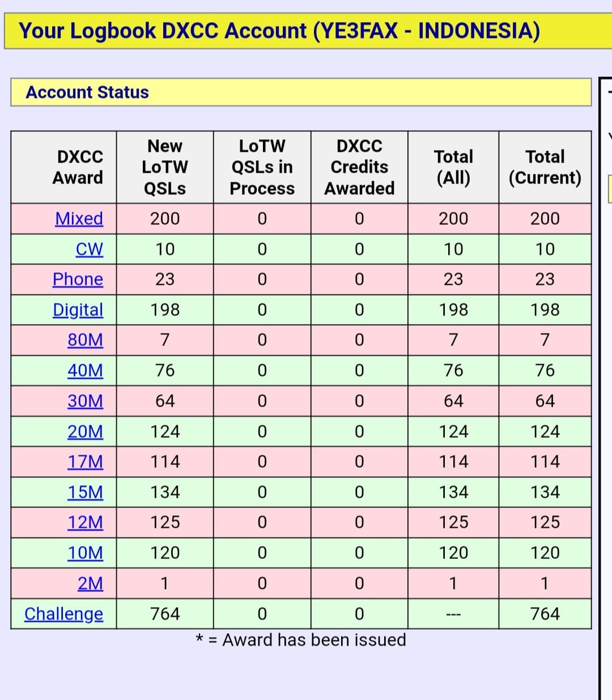Click the New LoTW QSLs column header
Screen dimensions: 612x700
pos(165,167)
